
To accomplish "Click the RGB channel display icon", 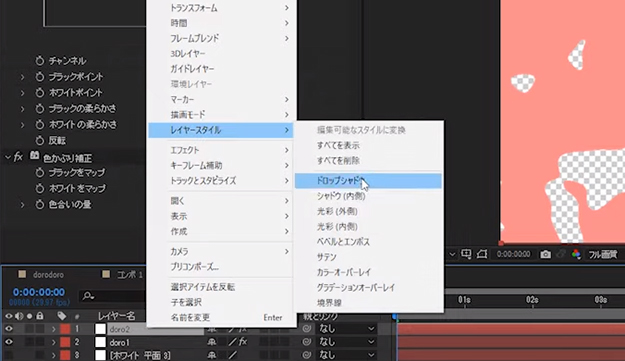I will click(576, 254).
